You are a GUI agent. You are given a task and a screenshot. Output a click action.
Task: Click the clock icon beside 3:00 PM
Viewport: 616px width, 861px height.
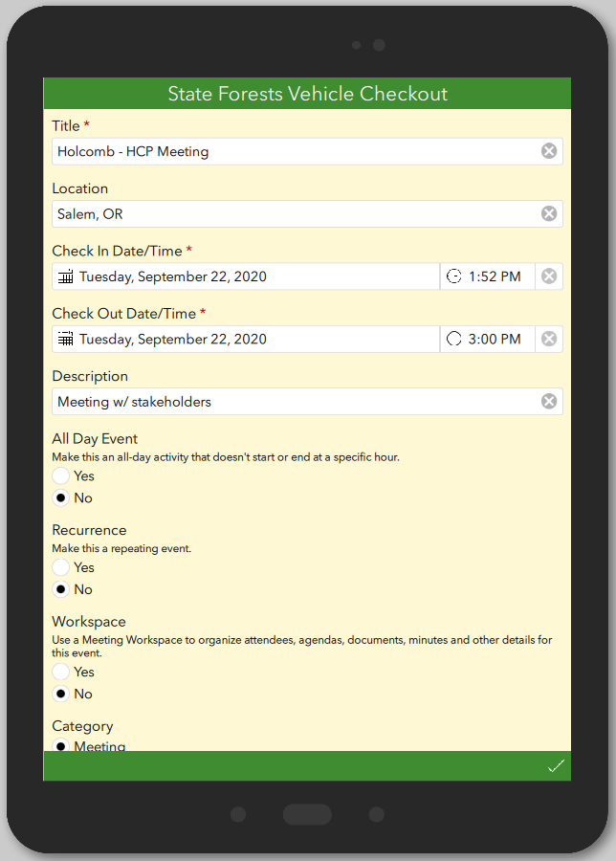click(x=453, y=339)
